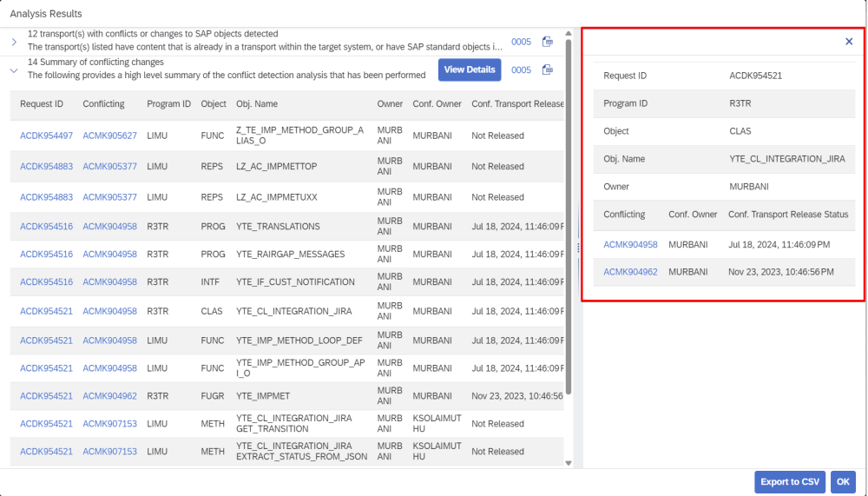Image resolution: width=868 pixels, height=496 pixels.
Task: Click the Request ID column header
Action: [x=42, y=103]
